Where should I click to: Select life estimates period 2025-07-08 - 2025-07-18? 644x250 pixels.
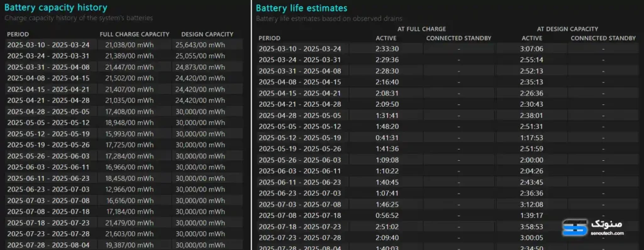point(299,215)
